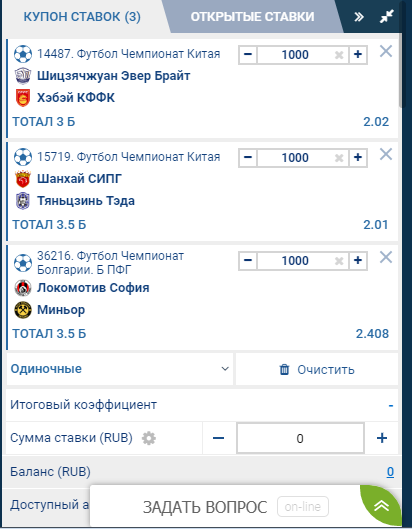
Task: Click the Сумма ставки amount input field
Action: 300,438
